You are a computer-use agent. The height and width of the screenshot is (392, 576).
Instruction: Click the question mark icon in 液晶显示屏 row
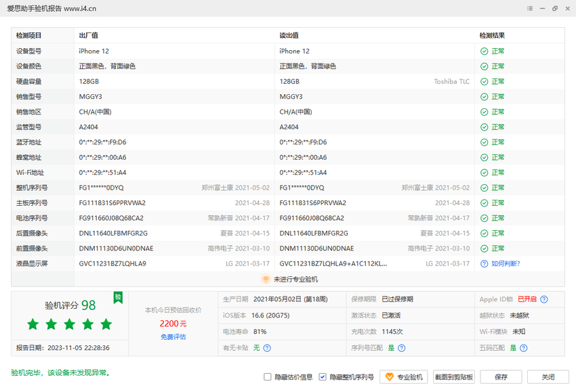pyautogui.click(x=484, y=264)
